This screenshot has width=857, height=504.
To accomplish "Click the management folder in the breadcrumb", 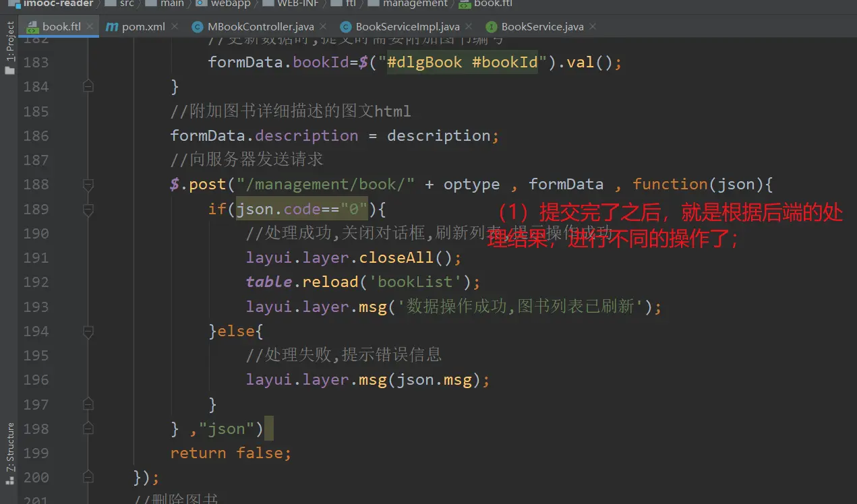I will coord(407,3).
